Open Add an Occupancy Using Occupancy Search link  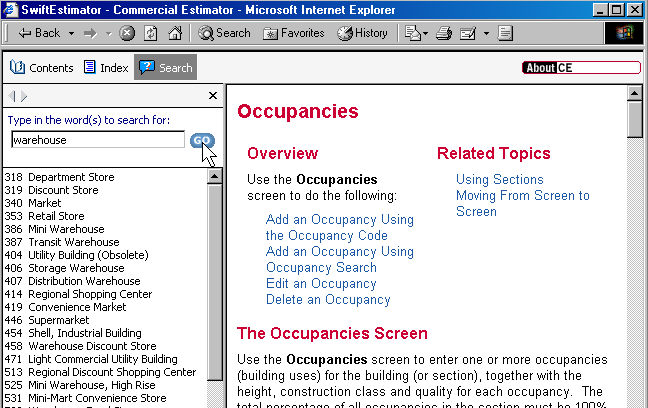pos(340,259)
